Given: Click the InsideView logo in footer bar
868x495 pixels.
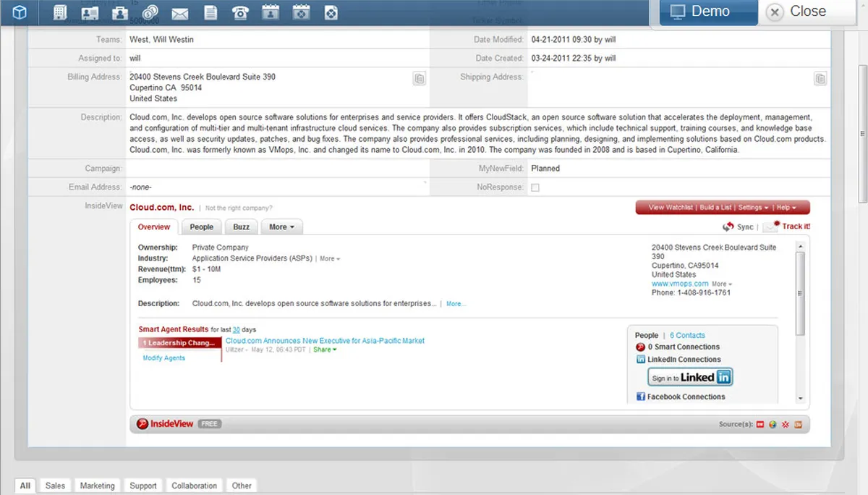Looking at the screenshot, I should (165, 424).
